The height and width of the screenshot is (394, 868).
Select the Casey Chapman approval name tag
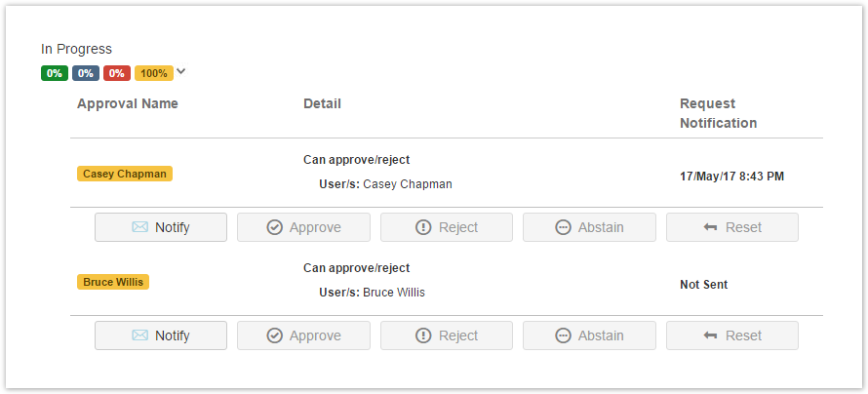coord(125,174)
